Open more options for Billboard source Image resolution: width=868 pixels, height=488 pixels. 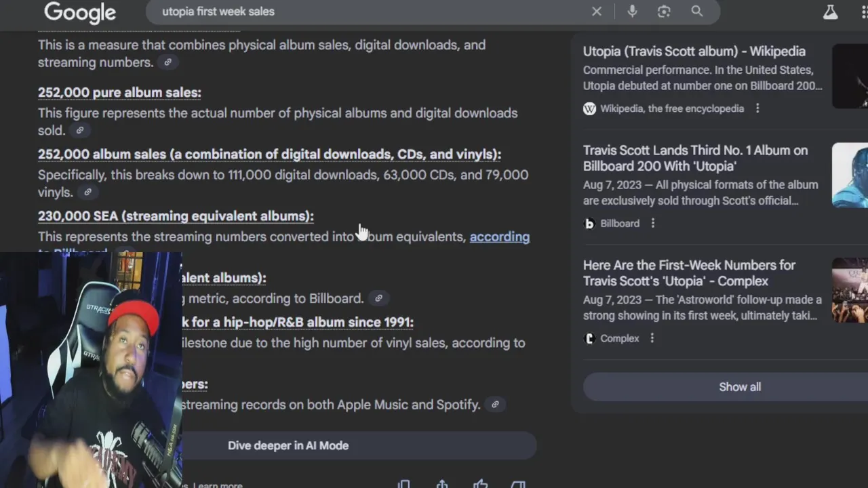[653, 223]
